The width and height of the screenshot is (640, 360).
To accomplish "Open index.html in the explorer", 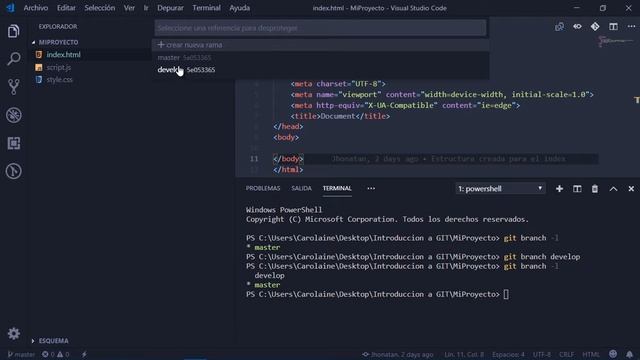I will [63, 55].
